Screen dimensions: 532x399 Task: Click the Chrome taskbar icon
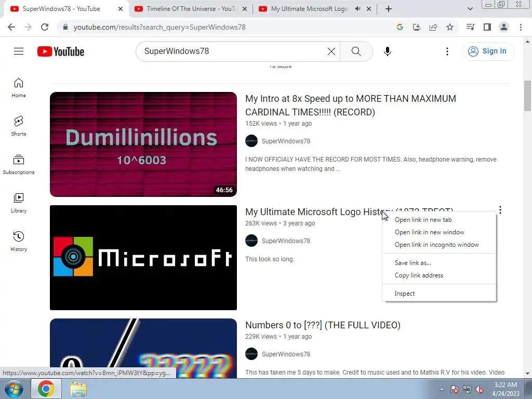point(46,389)
